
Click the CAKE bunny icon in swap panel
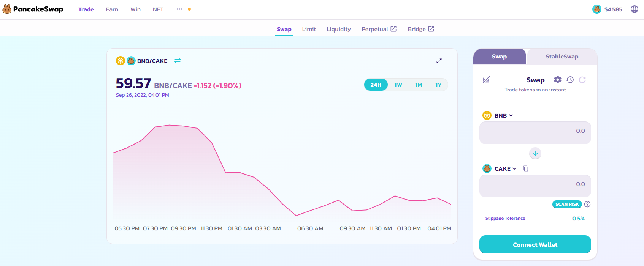click(487, 168)
